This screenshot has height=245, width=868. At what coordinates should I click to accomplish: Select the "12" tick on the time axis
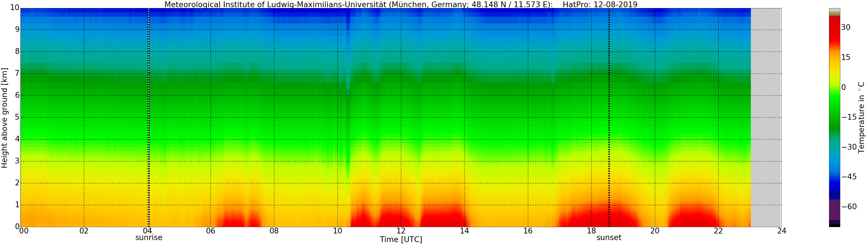[x=401, y=231]
